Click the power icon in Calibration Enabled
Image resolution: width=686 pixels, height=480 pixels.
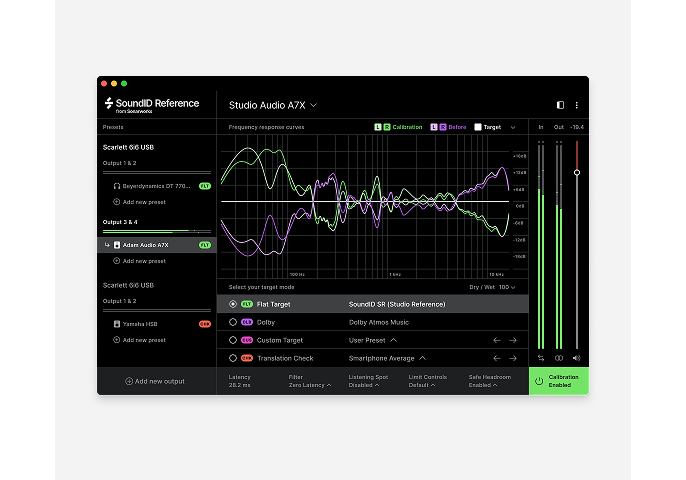[539, 381]
